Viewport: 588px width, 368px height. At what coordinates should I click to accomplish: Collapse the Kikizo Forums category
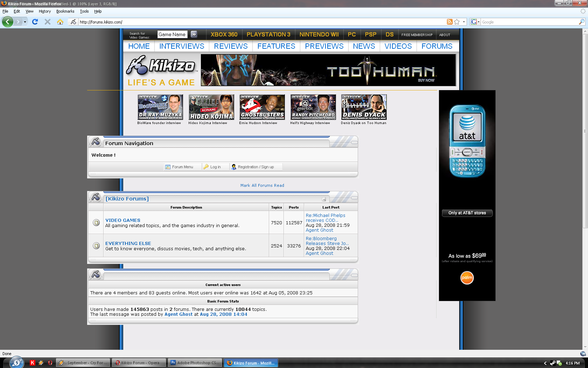pos(324,199)
